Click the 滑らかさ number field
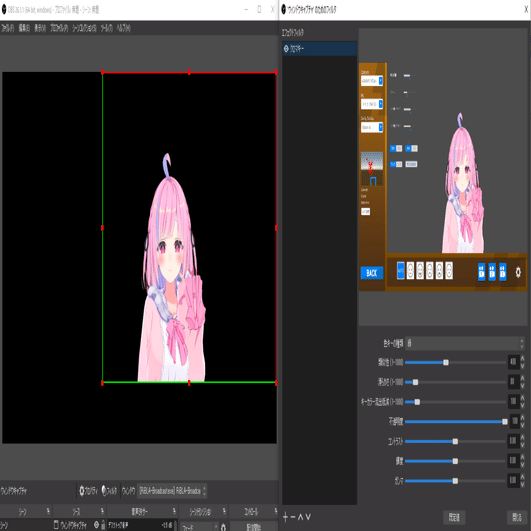Viewport: 531px width, 531px height. (x=513, y=382)
